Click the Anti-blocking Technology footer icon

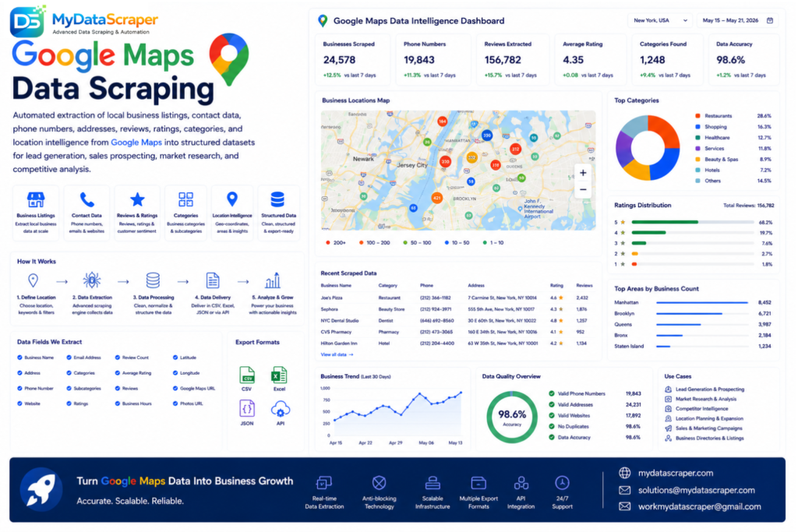pos(380,482)
